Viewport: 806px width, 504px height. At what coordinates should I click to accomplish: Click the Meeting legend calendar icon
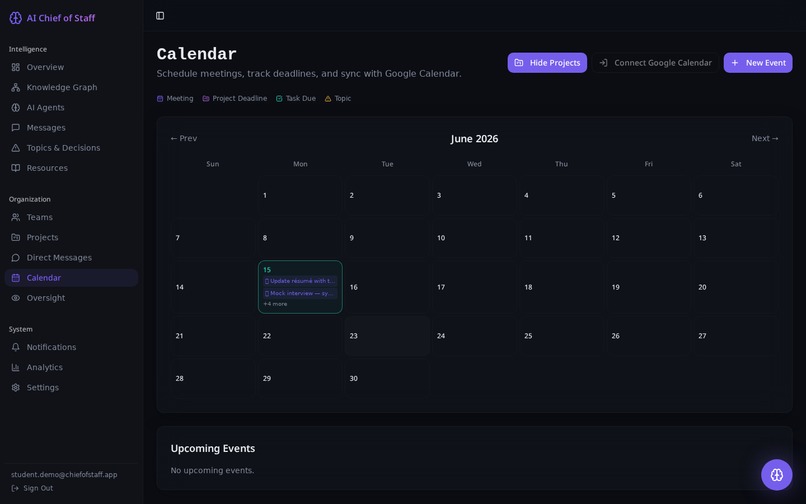point(160,99)
